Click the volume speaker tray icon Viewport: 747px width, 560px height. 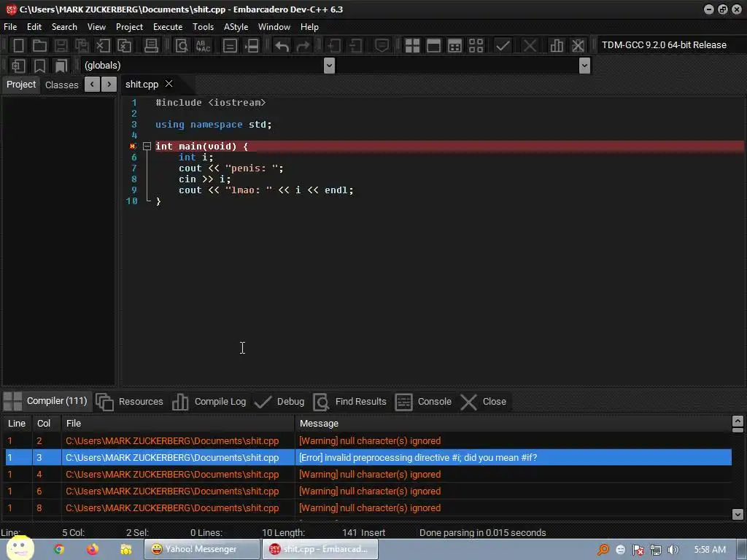[673, 550]
